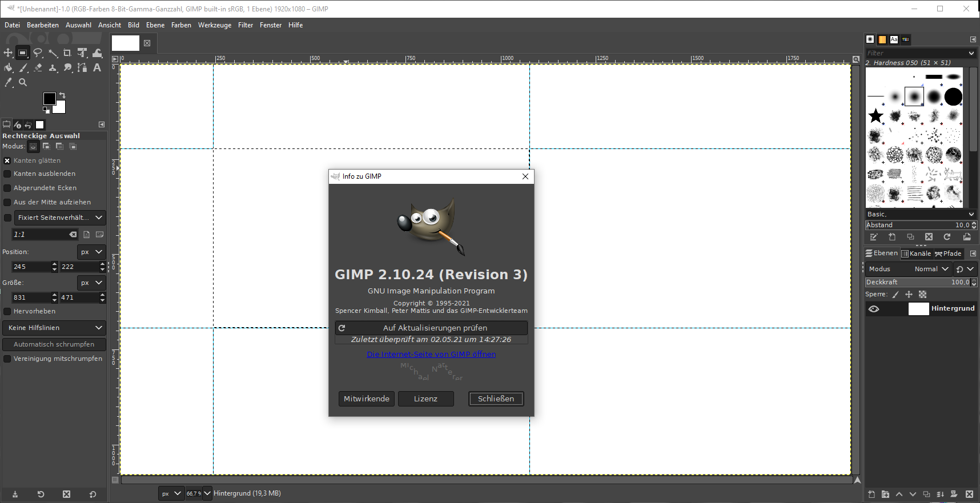Click the black foreground color swatch

[49, 98]
